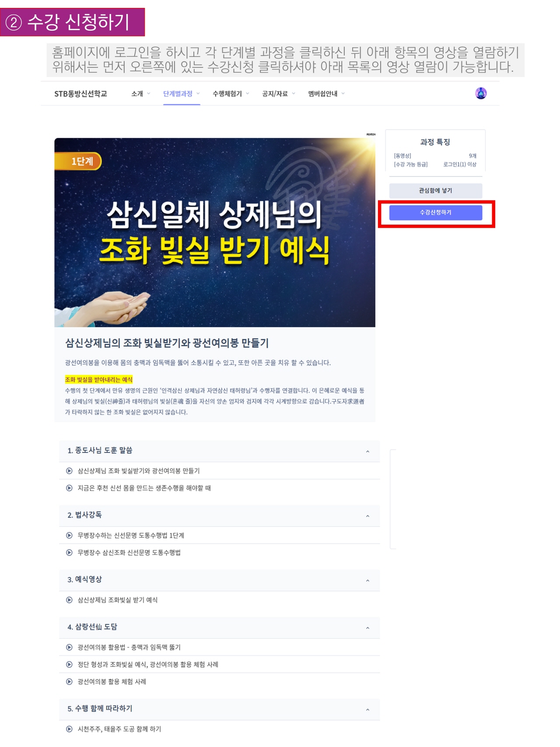Click play icon for 광선여의봉 활용법 lesson

click(x=69, y=647)
